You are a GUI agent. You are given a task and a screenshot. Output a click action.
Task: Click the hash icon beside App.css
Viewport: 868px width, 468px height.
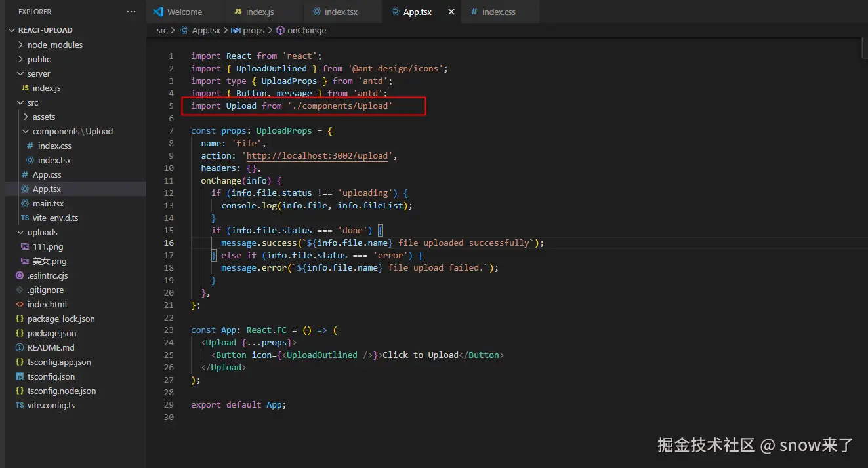click(24, 174)
